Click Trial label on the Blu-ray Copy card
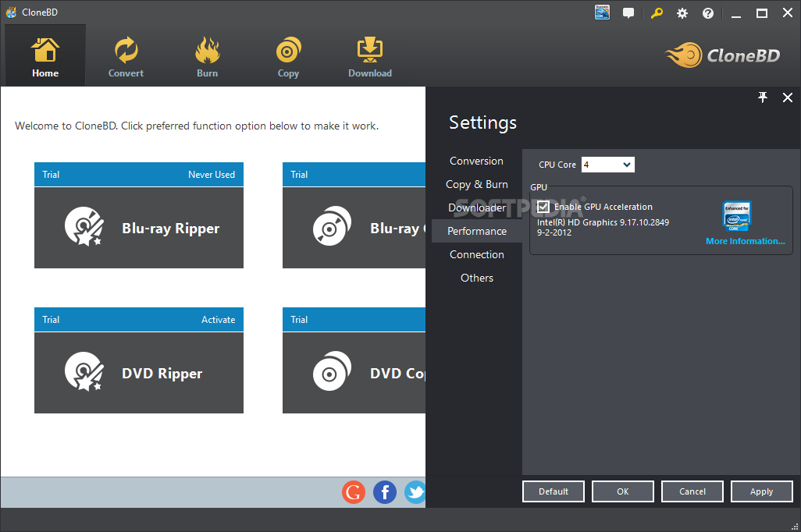 (x=299, y=175)
